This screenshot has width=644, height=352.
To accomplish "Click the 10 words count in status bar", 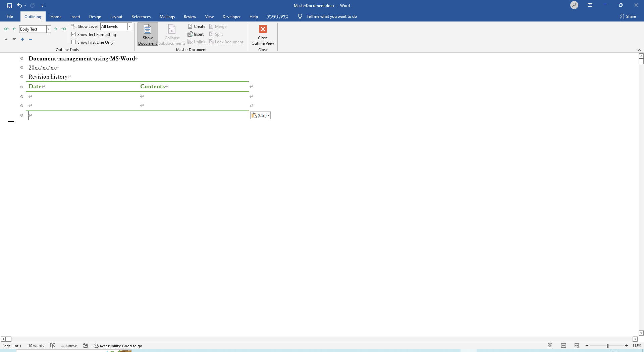I will 36,346.
